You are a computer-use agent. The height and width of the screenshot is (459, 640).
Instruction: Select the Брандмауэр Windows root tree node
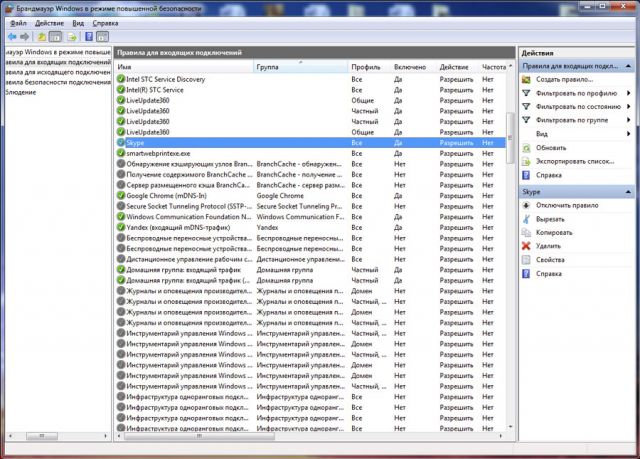coord(58,52)
